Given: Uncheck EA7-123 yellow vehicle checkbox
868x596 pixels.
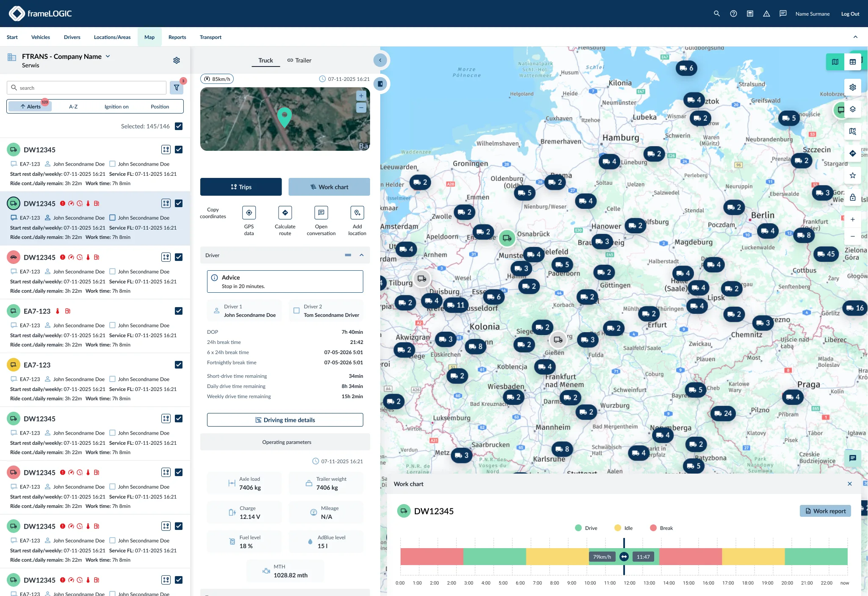Looking at the screenshot, I should click(179, 365).
